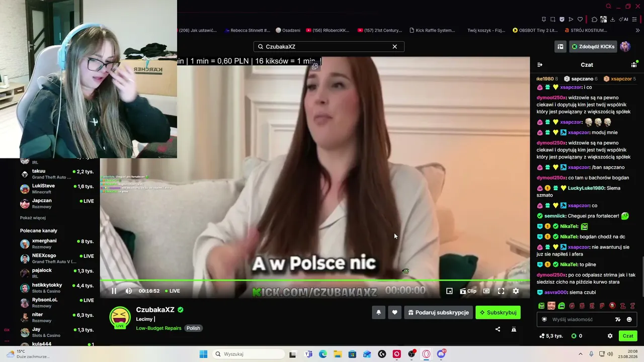Show chat users list
This screenshot has height=362, width=644.
tap(634, 65)
